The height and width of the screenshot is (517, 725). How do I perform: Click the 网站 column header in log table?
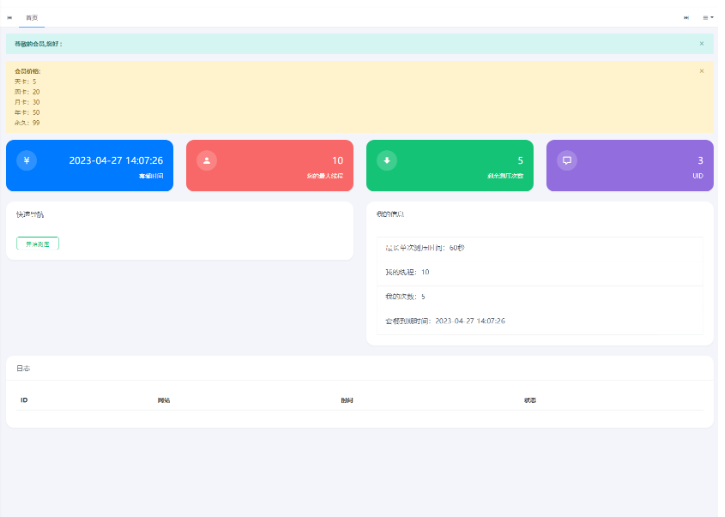164,400
